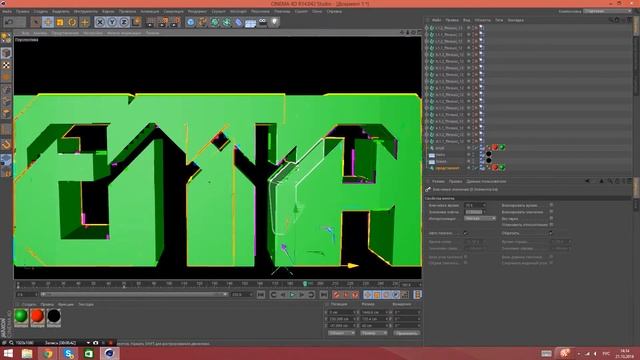Open the Окно menu
This screenshot has width=640, height=360.
317,11
